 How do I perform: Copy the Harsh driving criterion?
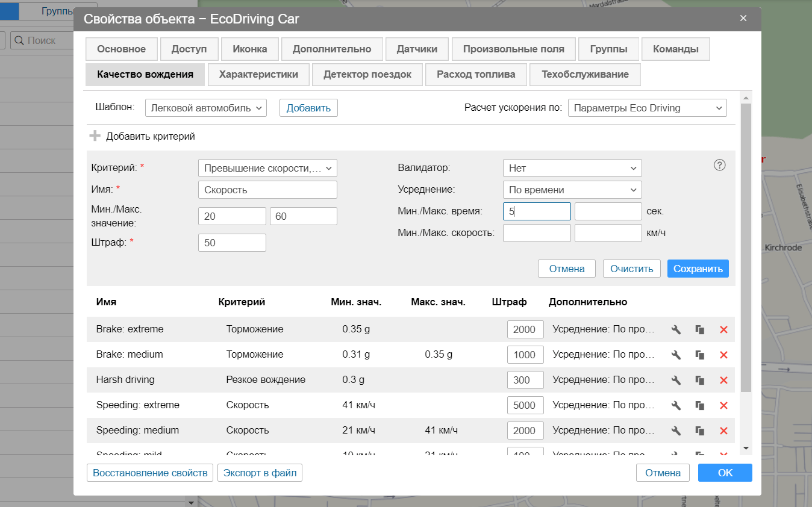pyautogui.click(x=699, y=380)
